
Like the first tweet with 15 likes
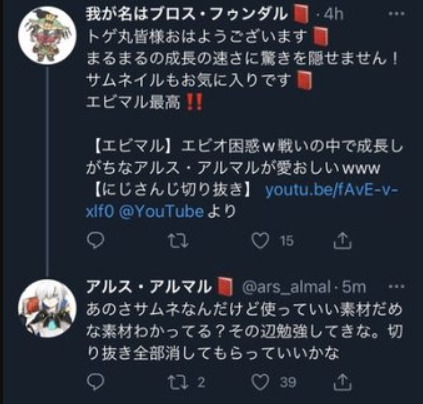pos(260,240)
